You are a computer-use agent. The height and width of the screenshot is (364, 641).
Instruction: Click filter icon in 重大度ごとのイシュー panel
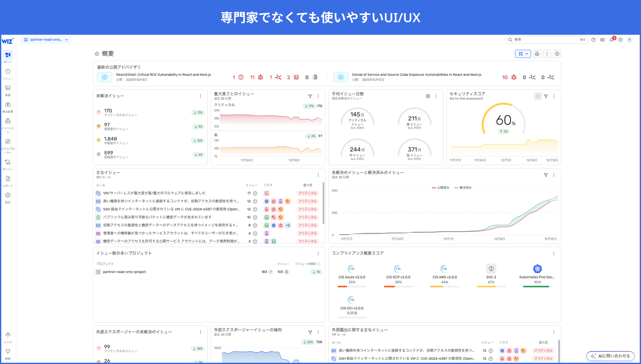click(x=310, y=96)
